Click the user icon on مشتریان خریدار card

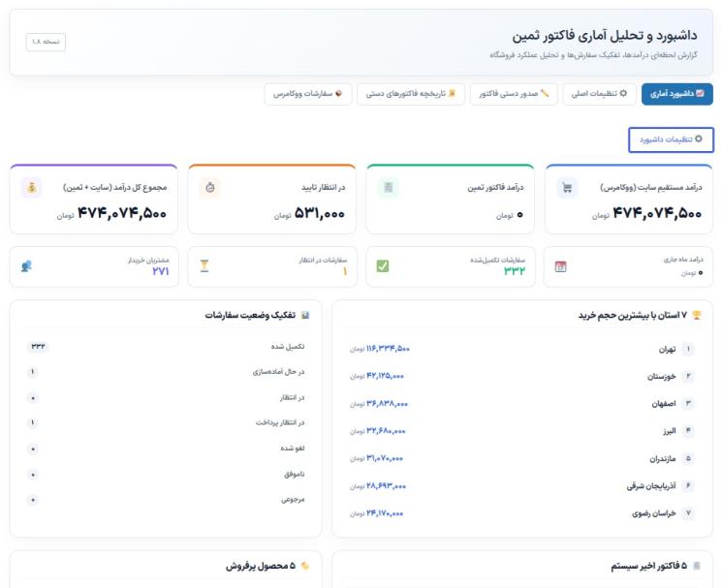26,266
